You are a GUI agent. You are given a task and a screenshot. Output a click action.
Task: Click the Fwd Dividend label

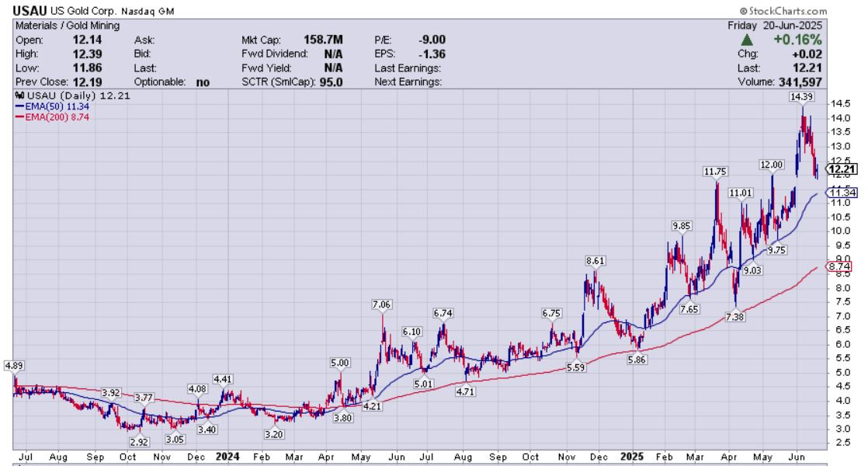coord(275,54)
